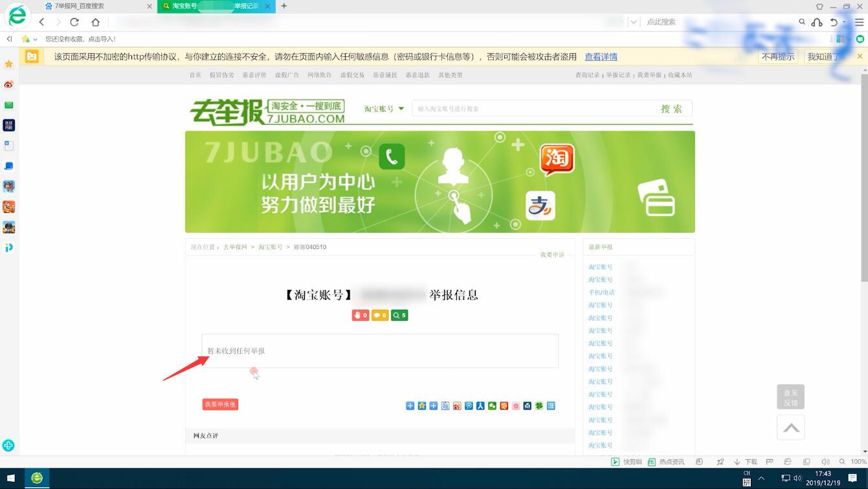The image size is (868, 489).
Task: Click the yellow comment count badge
Action: coord(380,316)
